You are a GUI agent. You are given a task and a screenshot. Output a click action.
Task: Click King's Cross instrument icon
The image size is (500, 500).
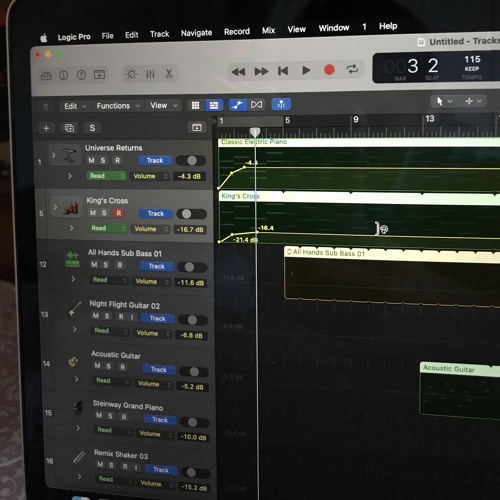coord(71,208)
